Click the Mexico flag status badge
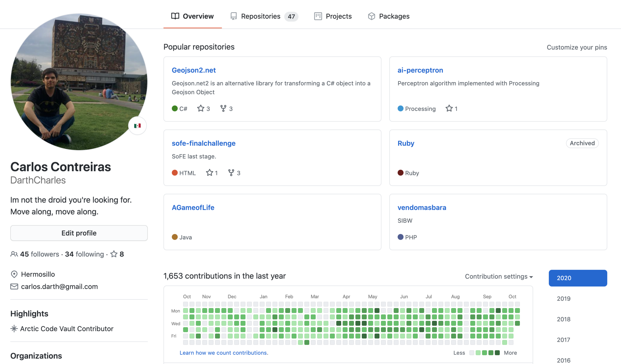621x364 pixels. (137, 126)
